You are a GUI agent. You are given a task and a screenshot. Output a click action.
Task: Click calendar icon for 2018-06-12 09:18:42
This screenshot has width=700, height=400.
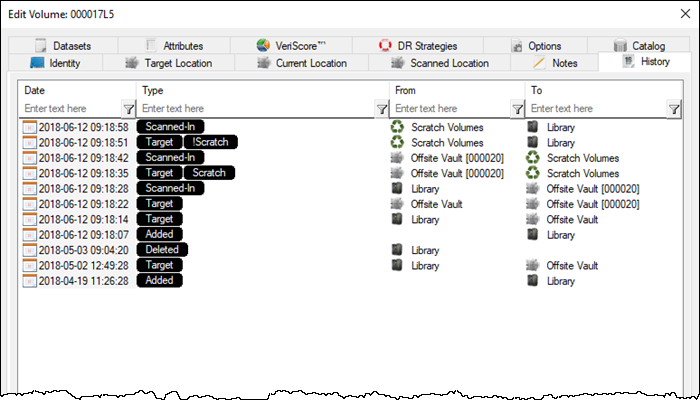click(29, 158)
